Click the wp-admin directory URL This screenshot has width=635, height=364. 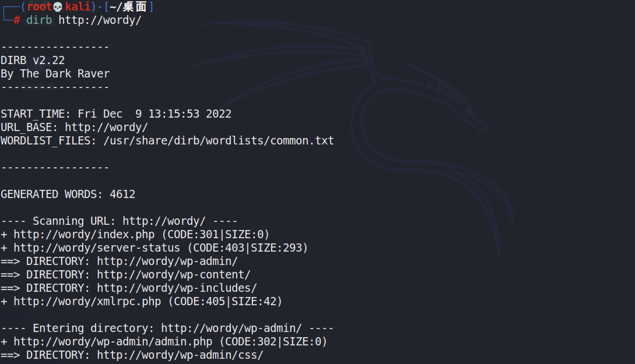(x=167, y=261)
